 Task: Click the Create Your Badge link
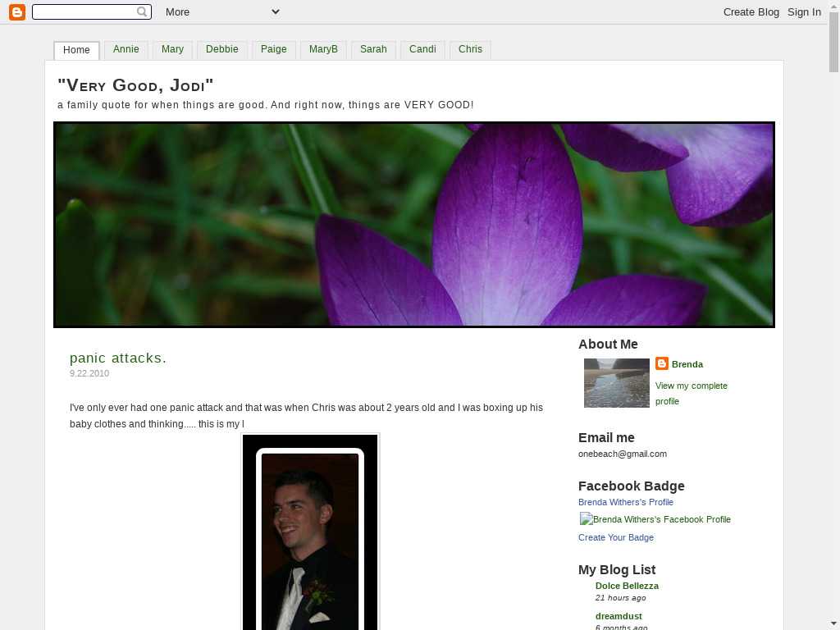click(x=615, y=537)
